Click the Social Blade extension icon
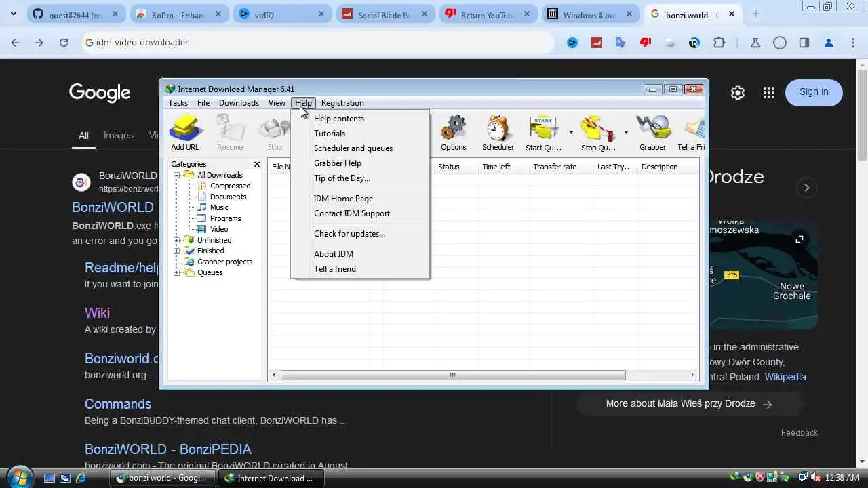This screenshot has height=488, width=868. [597, 43]
